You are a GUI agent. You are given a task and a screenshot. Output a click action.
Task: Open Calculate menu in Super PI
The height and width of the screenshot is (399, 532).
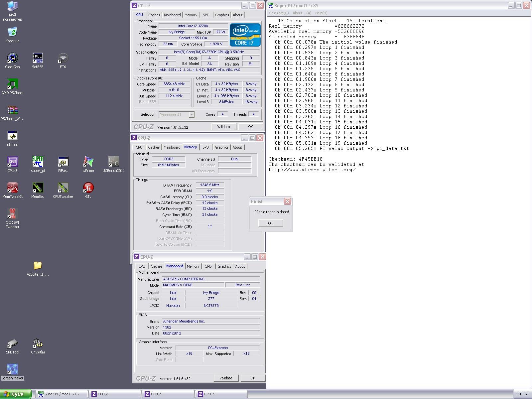279,13
